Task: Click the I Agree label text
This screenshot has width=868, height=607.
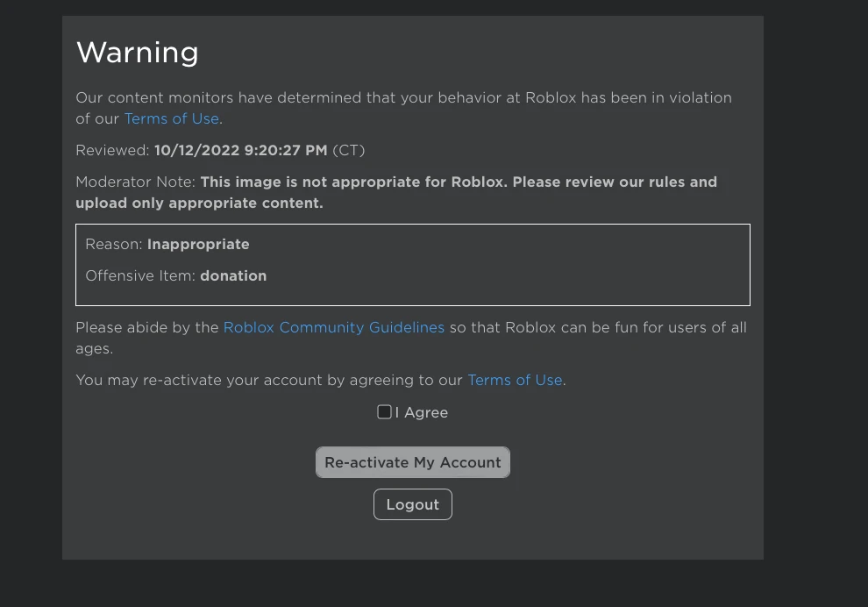Action: [x=422, y=412]
